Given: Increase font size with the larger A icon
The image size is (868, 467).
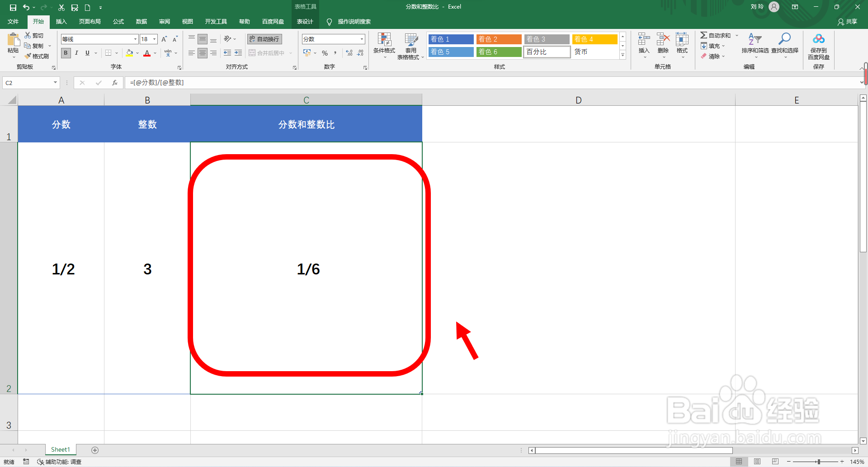Looking at the screenshot, I should pos(164,39).
